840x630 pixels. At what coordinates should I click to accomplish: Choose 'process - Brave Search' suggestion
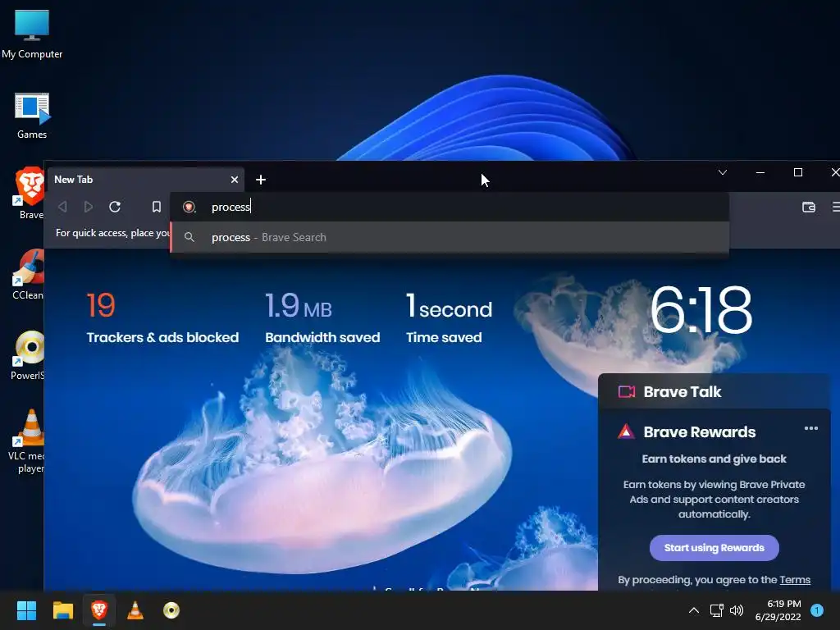pyautogui.click(x=450, y=237)
